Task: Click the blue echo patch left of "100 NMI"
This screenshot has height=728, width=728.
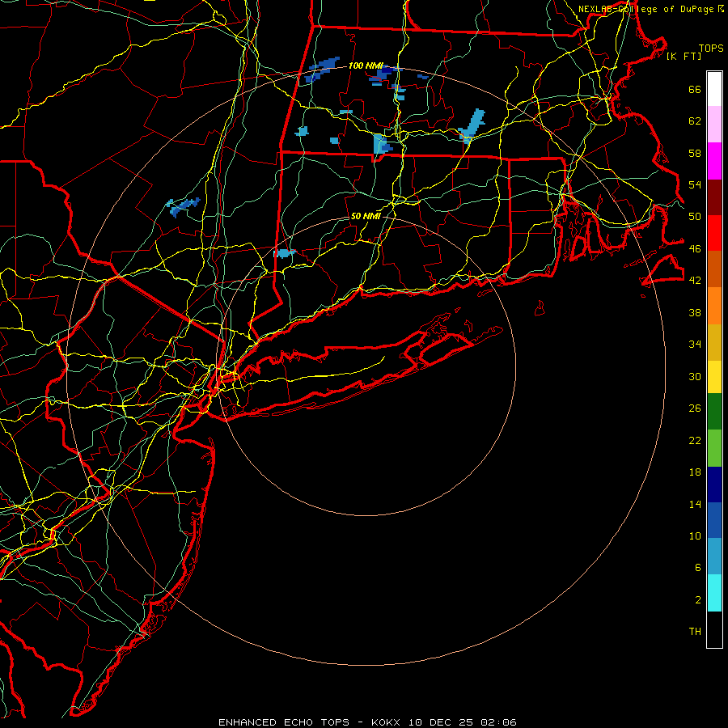Action: pyautogui.click(x=323, y=70)
